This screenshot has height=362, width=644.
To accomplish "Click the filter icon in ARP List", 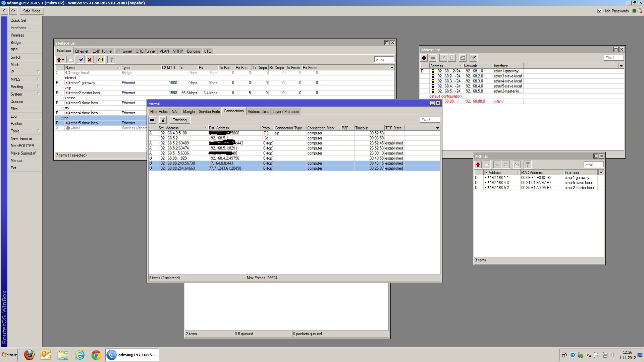I will 527,165.
